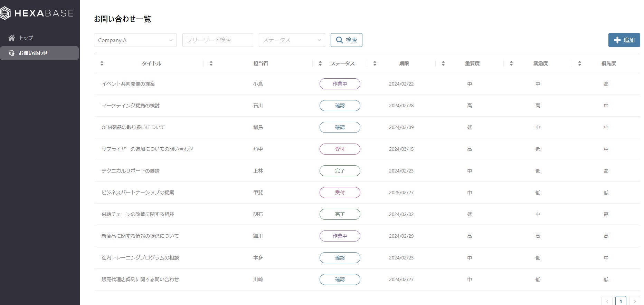The image size is (644, 305).
Task: Open the マーケティング提携の検討 inquiry row
Action: (131, 106)
